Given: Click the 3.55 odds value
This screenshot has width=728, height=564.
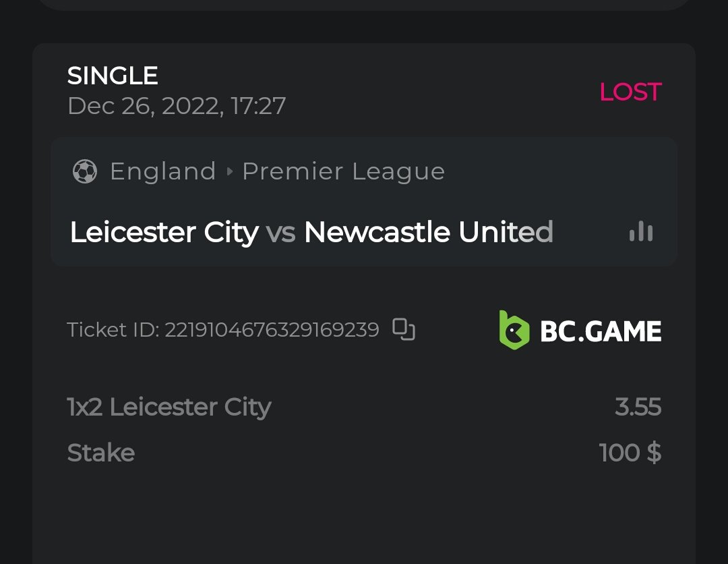Looking at the screenshot, I should (x=638, y=407).
